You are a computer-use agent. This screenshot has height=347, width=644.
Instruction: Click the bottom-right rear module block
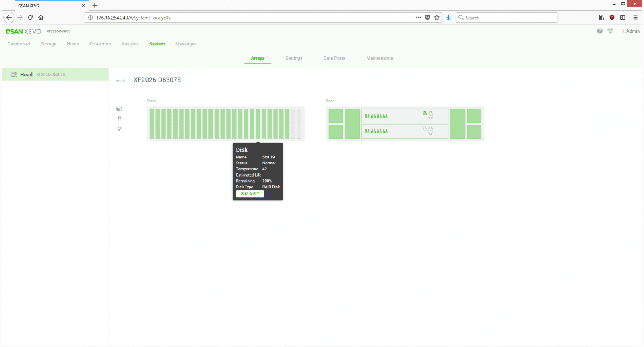[x=474, y=132]
